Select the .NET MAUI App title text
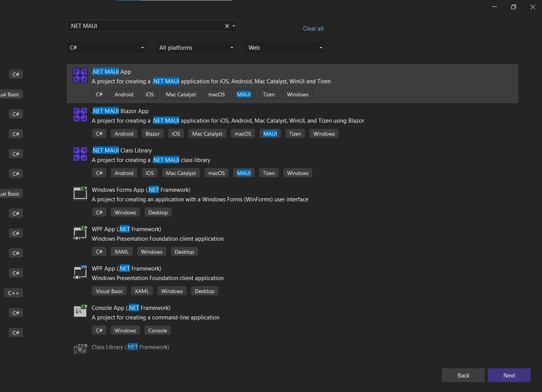The image size is (542, 392). pyautogui.click(x=111, y=72)
